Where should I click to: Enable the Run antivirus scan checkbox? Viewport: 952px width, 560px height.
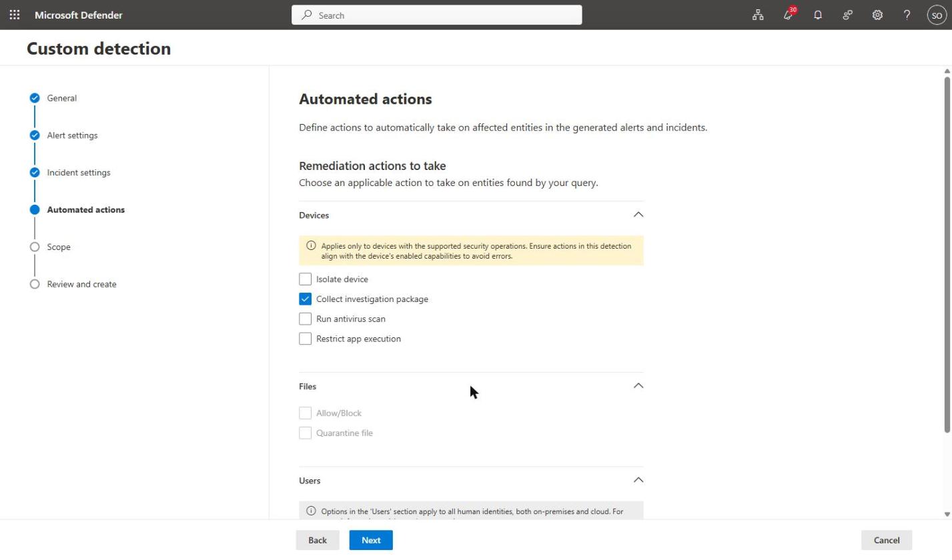coord(306,319)
